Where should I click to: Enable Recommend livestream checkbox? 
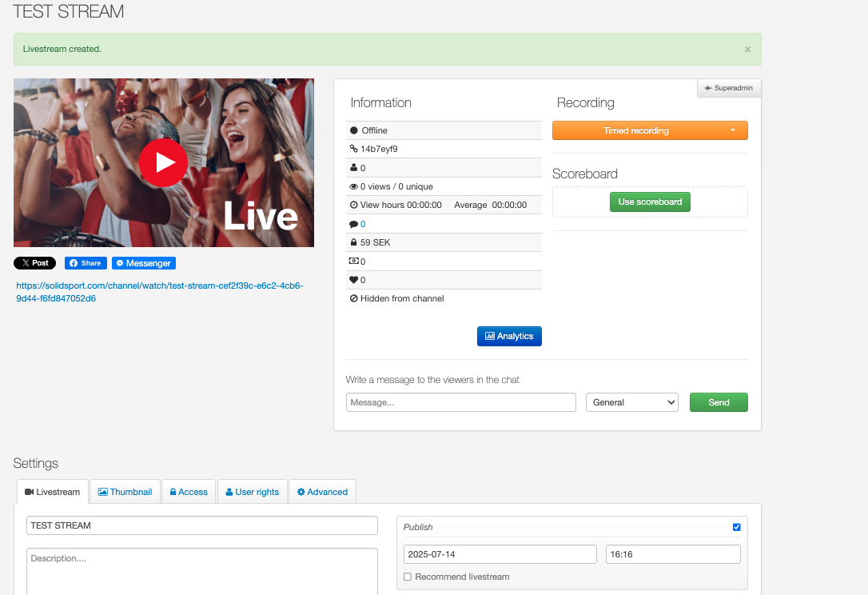408,577
